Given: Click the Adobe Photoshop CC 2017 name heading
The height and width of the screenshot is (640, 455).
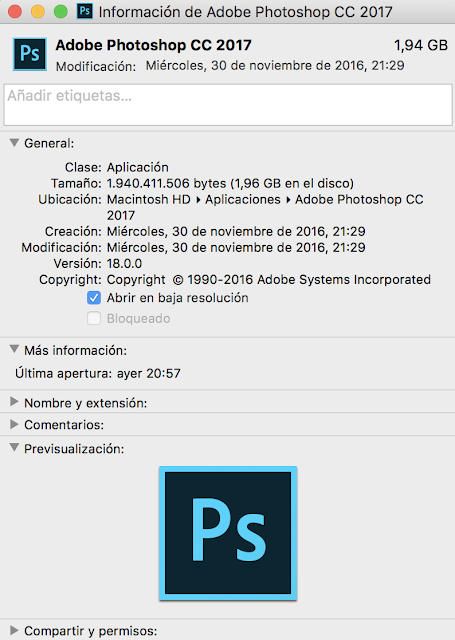Looking at the screenshot, I should point(153,45).
